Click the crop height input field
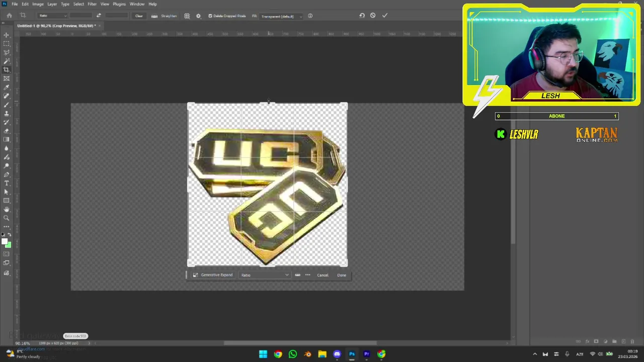The width and height of the screenshot is (644, 362). (x=117, y=16)
